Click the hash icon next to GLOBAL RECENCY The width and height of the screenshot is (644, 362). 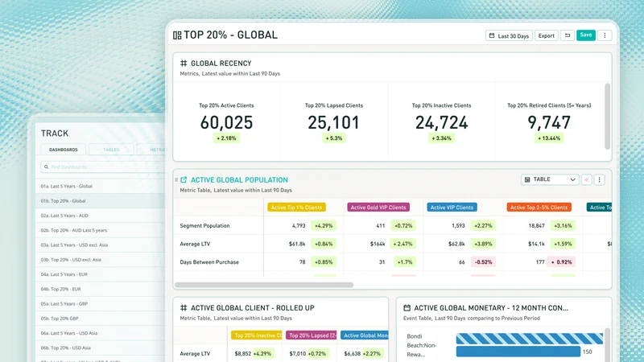(184, 64)
